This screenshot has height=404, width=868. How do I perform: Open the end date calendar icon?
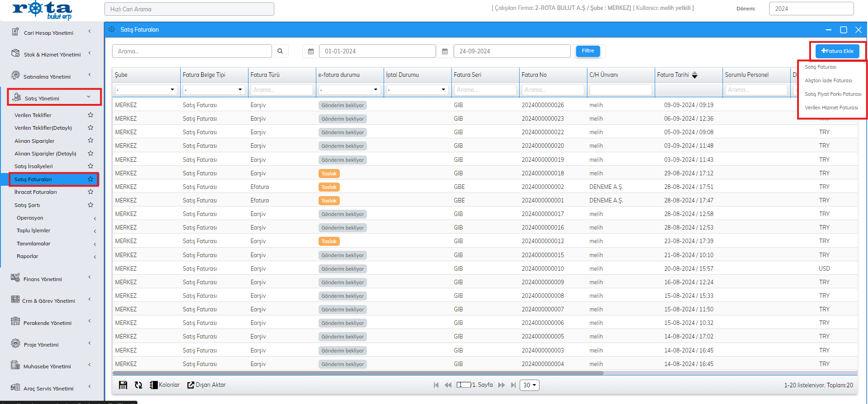(445, 51)
